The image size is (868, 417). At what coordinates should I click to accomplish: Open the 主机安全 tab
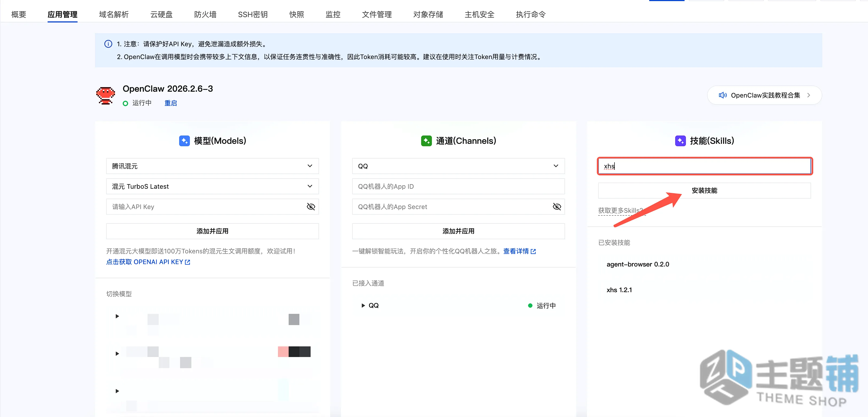pyautogui.click(x=479, y=14)
